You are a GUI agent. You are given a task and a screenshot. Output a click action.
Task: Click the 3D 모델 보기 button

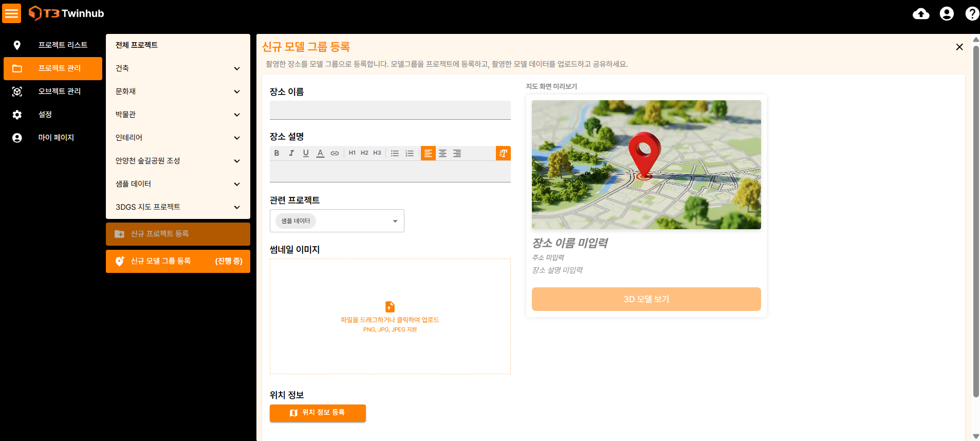pyautogui.click(x=646, y=299)
